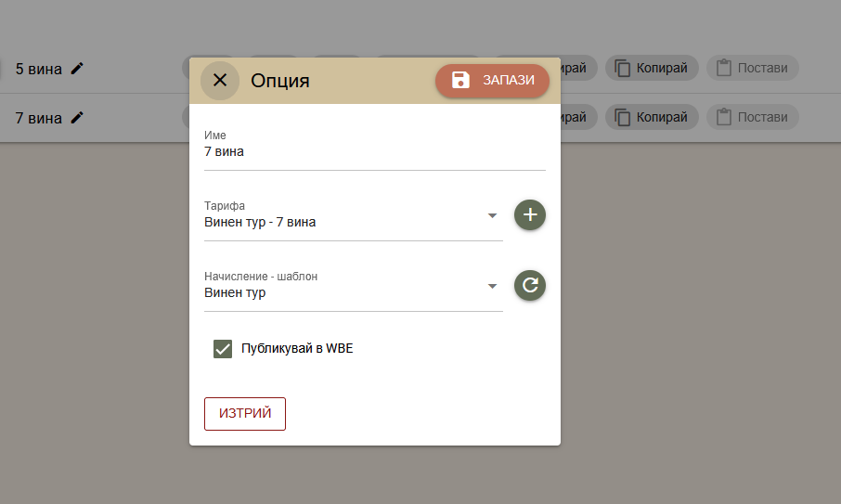Screen dimensions: 841x504
Task: Edit the Име field containing 7 вина
Action: click(x=374, y=151)
